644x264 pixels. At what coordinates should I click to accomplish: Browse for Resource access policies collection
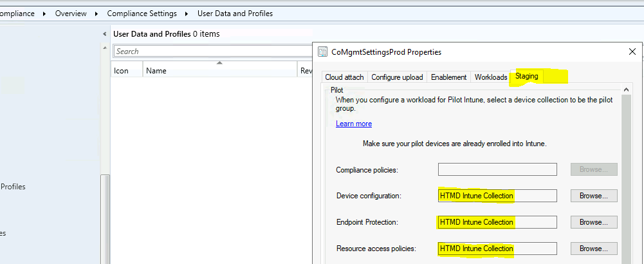(x=594, y=249)
